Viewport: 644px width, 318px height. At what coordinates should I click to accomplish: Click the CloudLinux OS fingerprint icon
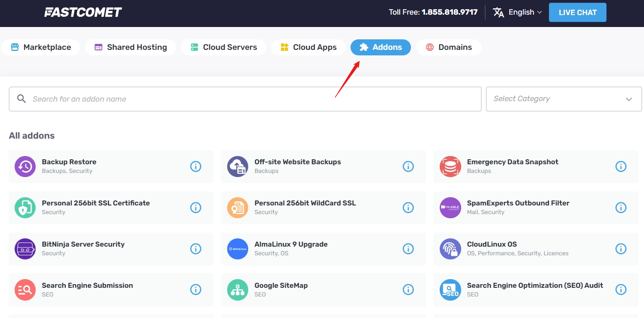coord(450,249)
